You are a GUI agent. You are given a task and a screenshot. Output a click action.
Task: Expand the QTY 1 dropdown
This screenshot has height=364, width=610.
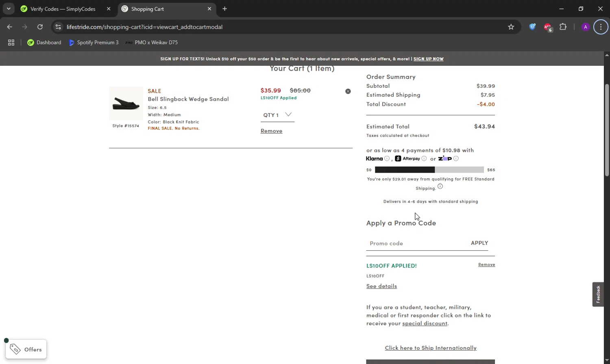pyautogui.click(x=277, y=115)
